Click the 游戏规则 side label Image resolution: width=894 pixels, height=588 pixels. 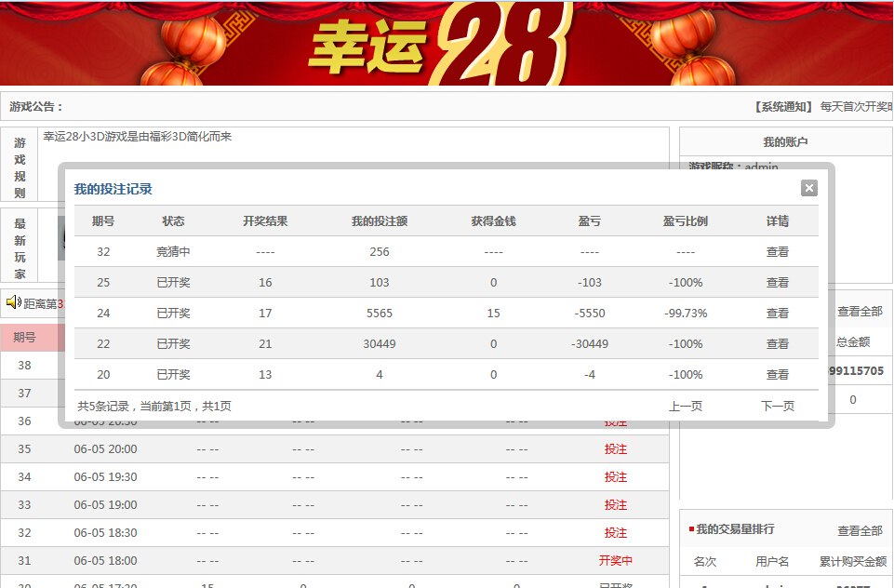pos(20,167)
